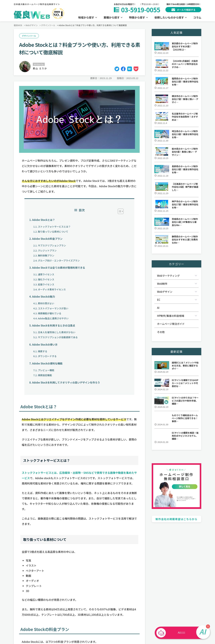The width and height of the screenshot is (215, 644).
Task: Click 詳しく見る on the consultation banner
Action: click(184, 487)
